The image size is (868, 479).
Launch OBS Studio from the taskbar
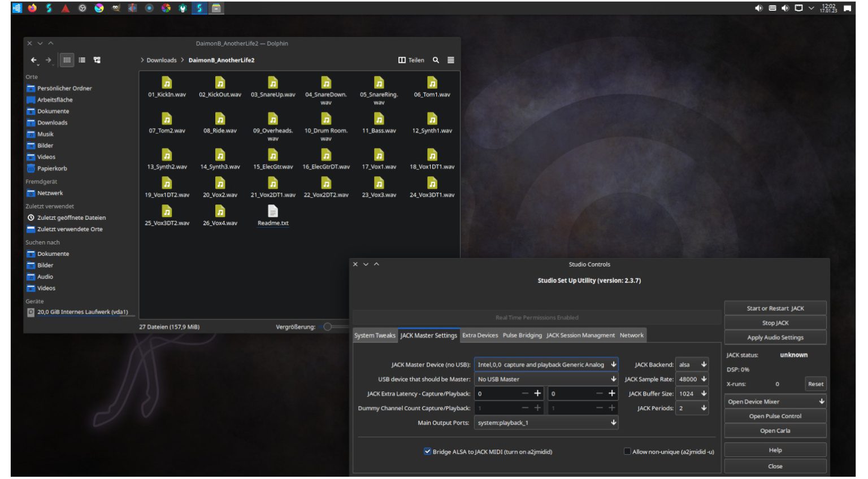pos(82,7)
